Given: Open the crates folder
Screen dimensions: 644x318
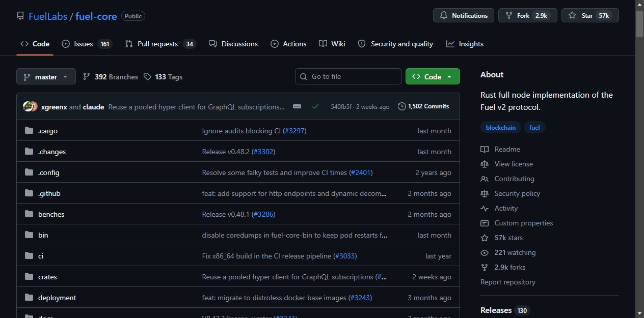Looking at the screenshot, I should coord(47,277).
